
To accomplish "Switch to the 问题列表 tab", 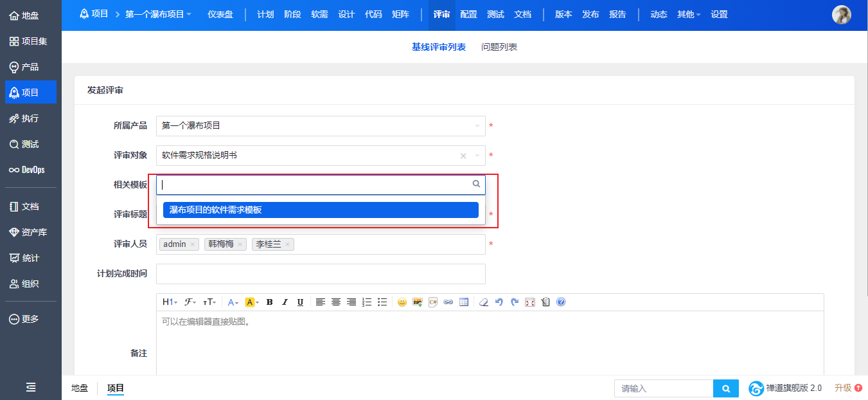I will point(499,47).
